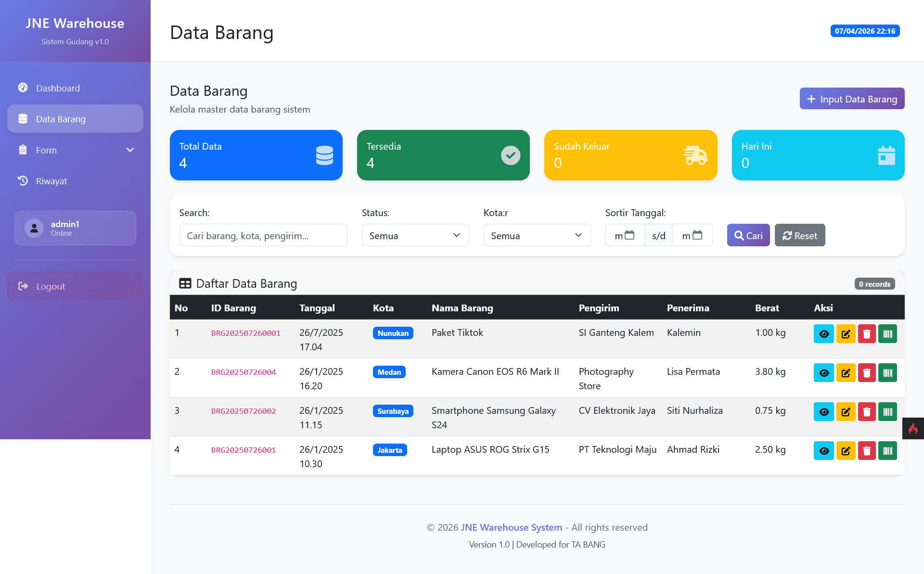Viewport: 924px width, 574px height.
Task: Click barcode icon for Smartphone Samsung row
Action: [x=887, y=412]
